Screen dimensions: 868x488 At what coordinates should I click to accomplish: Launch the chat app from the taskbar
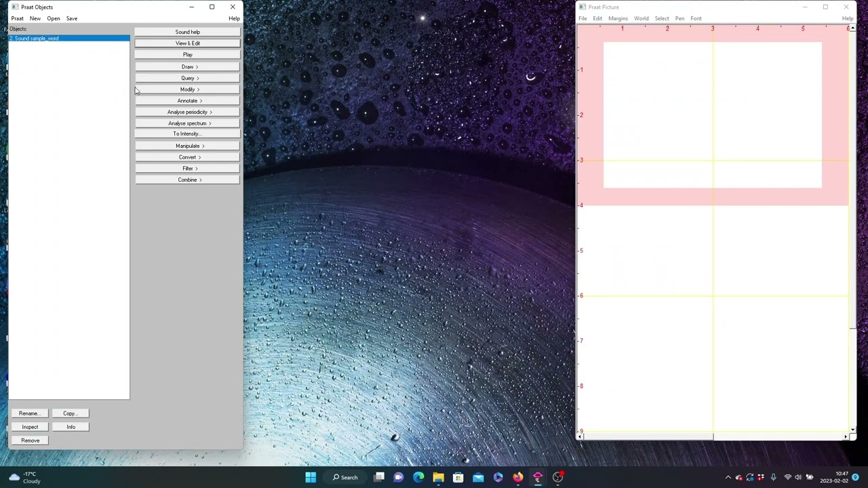(x=399, y=477)
